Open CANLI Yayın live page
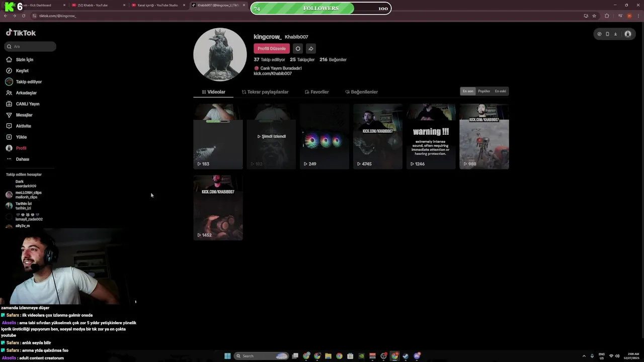This screenshot has width=644, height=362. tap(23, 104)
